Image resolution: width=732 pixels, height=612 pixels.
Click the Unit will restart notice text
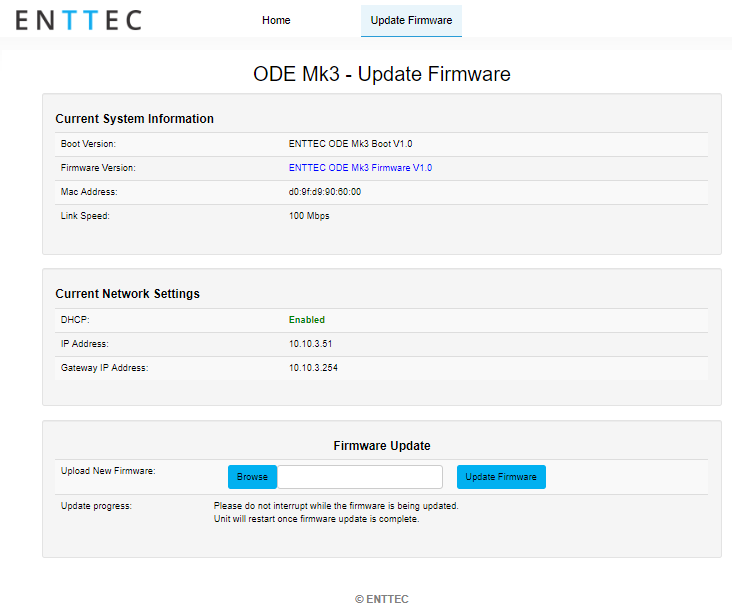tap(317, 519)
